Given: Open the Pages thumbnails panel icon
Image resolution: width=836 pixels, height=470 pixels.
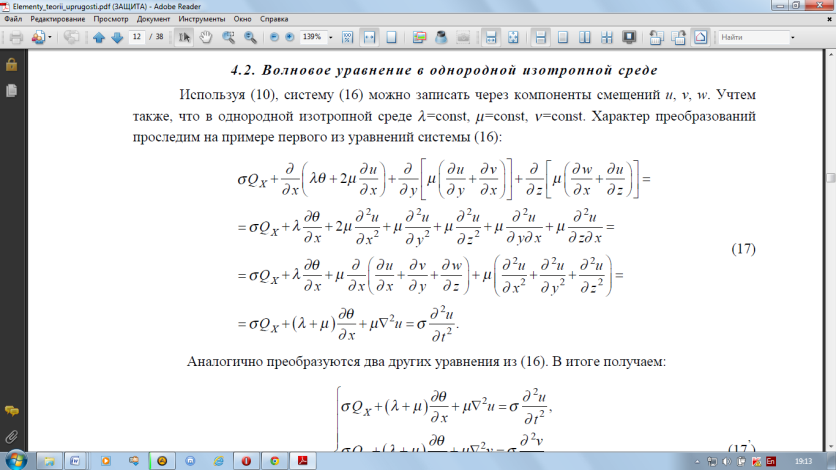Looking at the screenshot, I should [x=11, y=91].
